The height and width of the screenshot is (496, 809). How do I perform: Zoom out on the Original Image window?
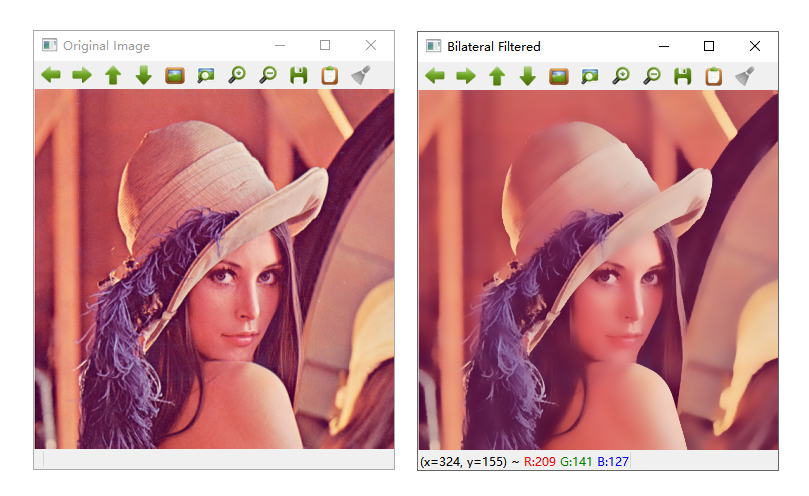tap(268, 75)
